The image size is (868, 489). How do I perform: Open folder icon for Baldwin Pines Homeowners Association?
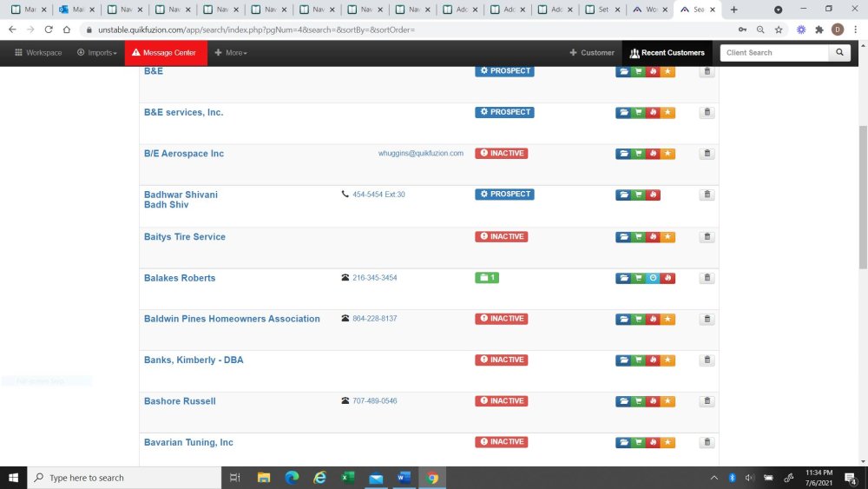(623, 319)
